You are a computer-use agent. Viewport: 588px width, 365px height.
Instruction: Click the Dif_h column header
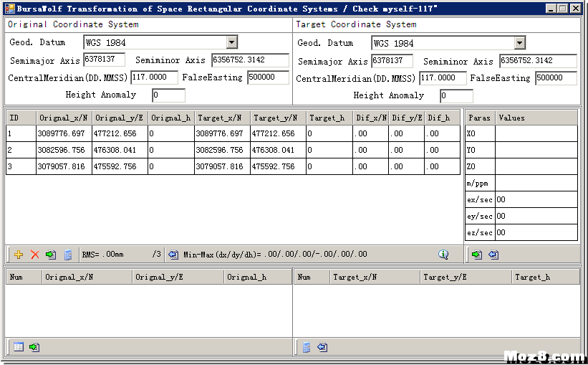pyautogui.click(x=443, y=118)
